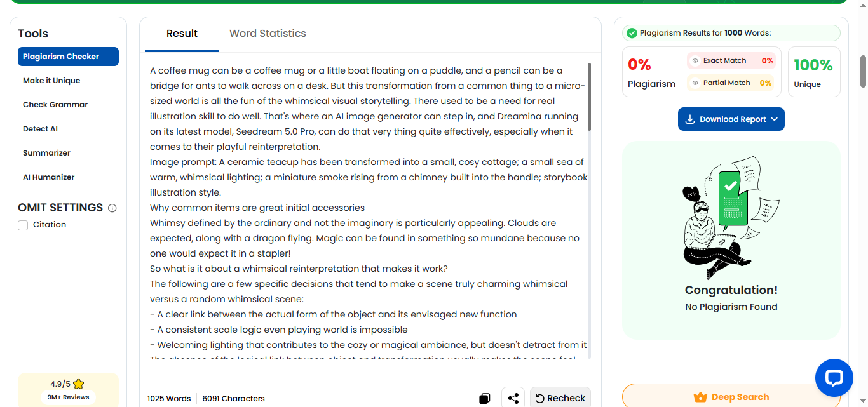The width and height of the screenshot is (868, 407).
Task: Click the Recheck button
Action: 560,398
